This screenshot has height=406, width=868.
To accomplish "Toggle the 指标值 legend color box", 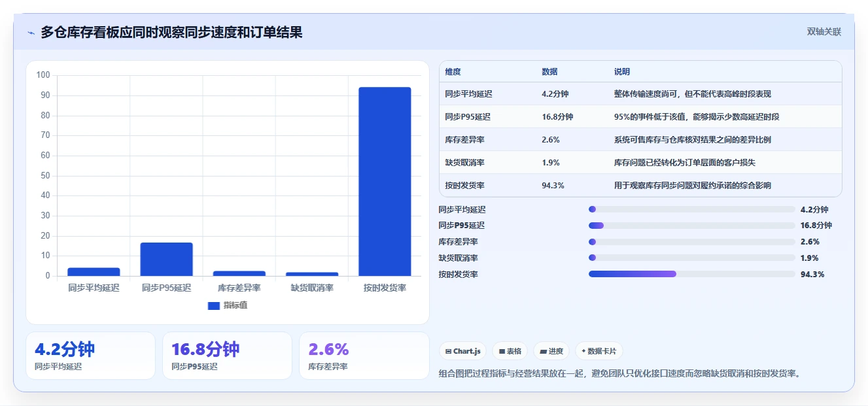I will click(x=213, y=305).
